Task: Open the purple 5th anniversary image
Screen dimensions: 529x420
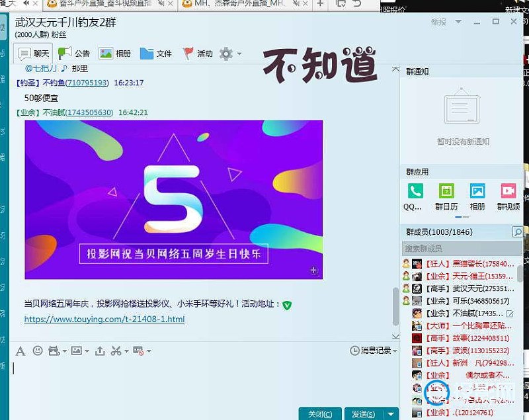Action: pyautogui.click(x=174, y=200)
